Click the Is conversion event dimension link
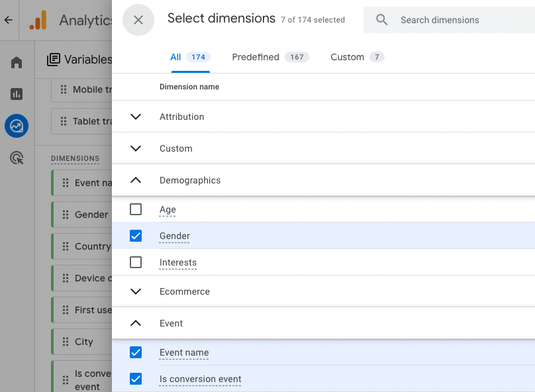The height and width of the screenshot is (392, 535). click(x=200, y=379)
